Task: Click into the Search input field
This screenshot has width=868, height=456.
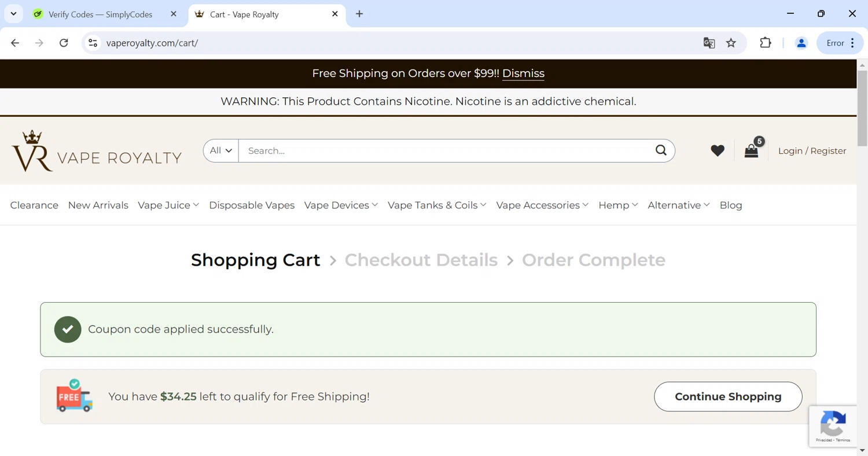Action: click(x=446, y=151)
